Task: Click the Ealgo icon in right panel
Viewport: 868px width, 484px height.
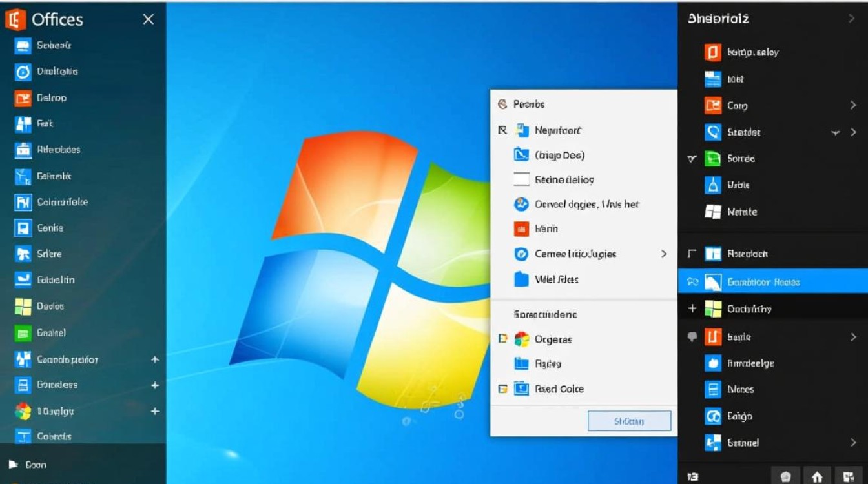Action: tap(712, 416)
